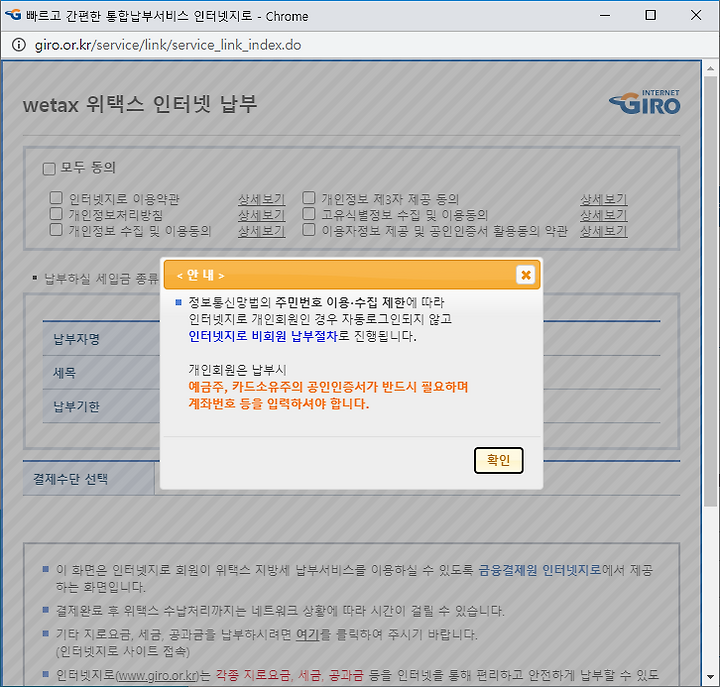Open 상세보기 for 개인정보 수집 및 이용동의
The width and height of the screenshot is (720, 687).
261,231
